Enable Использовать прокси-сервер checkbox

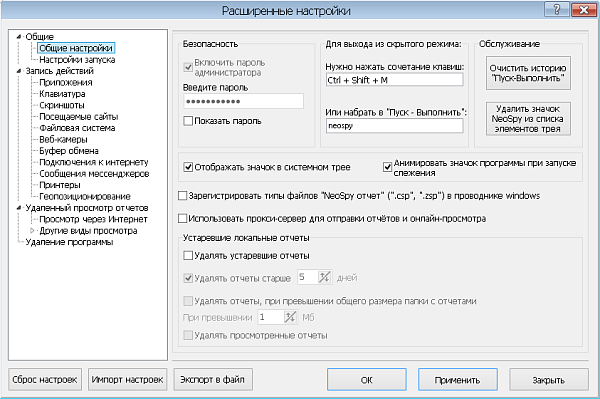pos(183,218)
